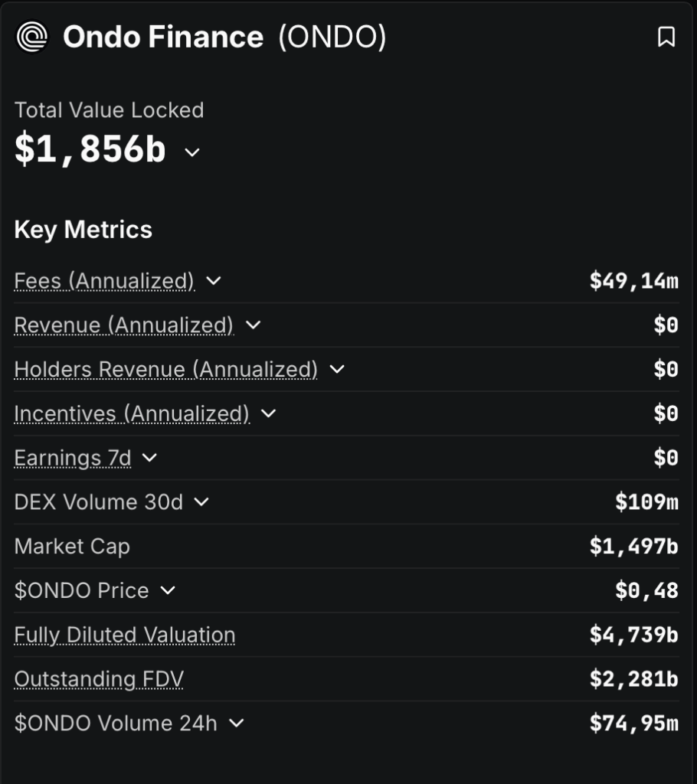Click the $1,856b total value figure
The width and height of the screenshot is (697, 784).
[90, 150]
